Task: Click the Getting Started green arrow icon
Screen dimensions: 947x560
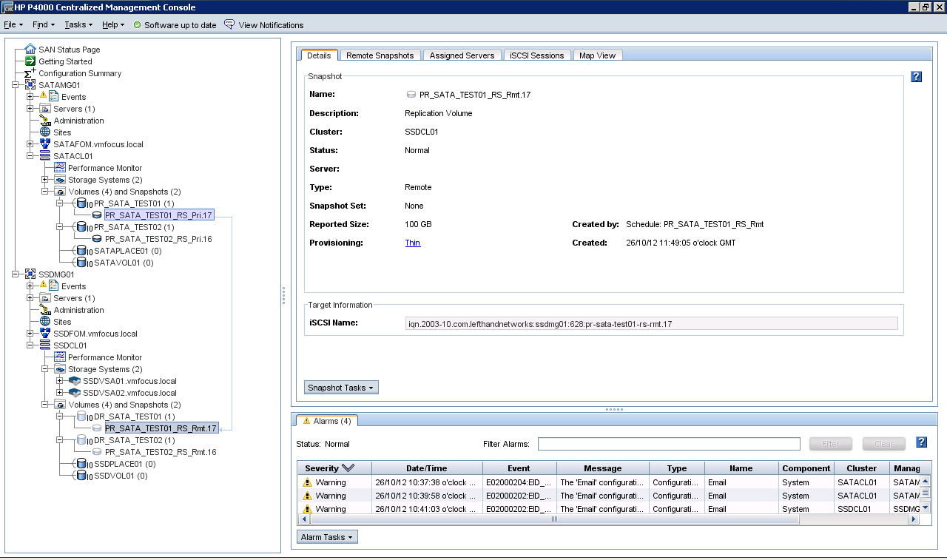Action: coord(30,61)
